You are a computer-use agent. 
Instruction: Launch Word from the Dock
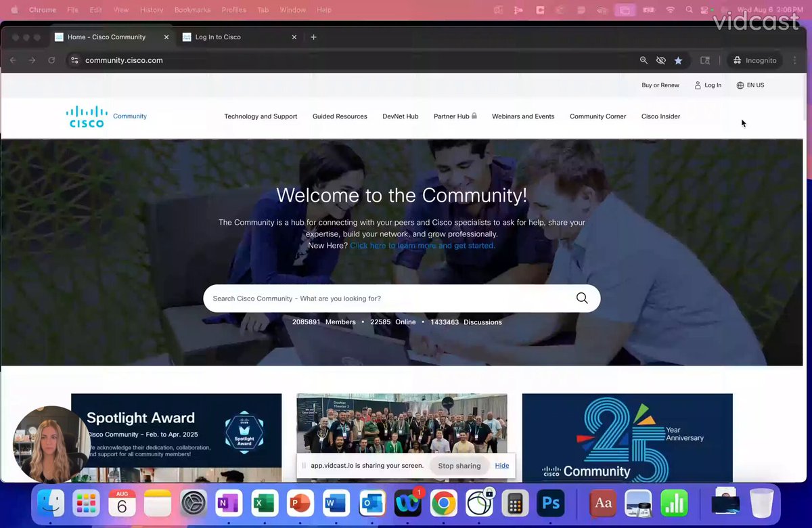coord(336,503)
